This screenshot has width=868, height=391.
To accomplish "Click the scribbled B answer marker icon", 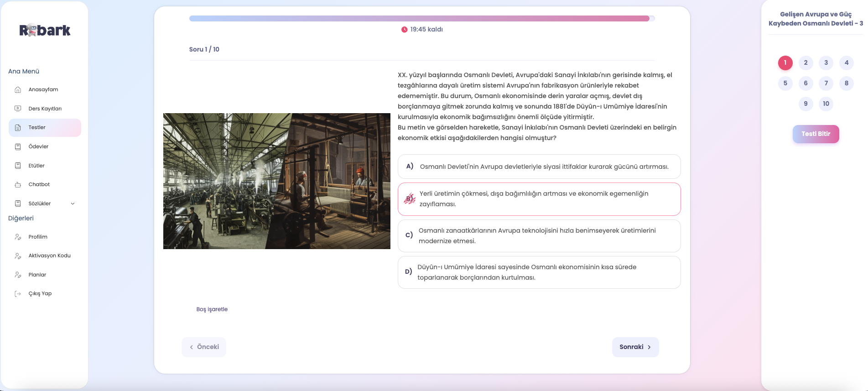I will click(410, 198).
